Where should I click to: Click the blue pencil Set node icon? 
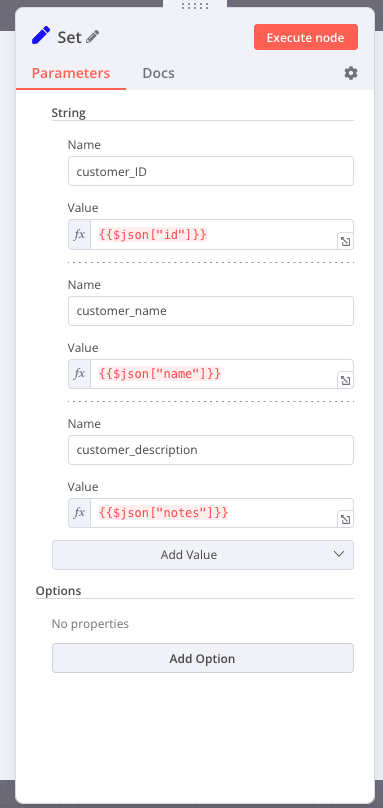(x=41, y=37)
